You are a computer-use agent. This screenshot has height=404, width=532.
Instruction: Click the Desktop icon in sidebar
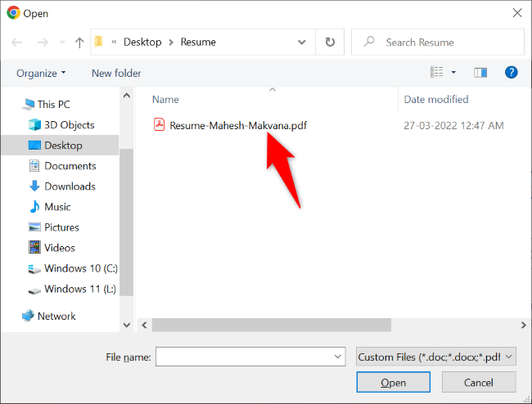point(34,146)
